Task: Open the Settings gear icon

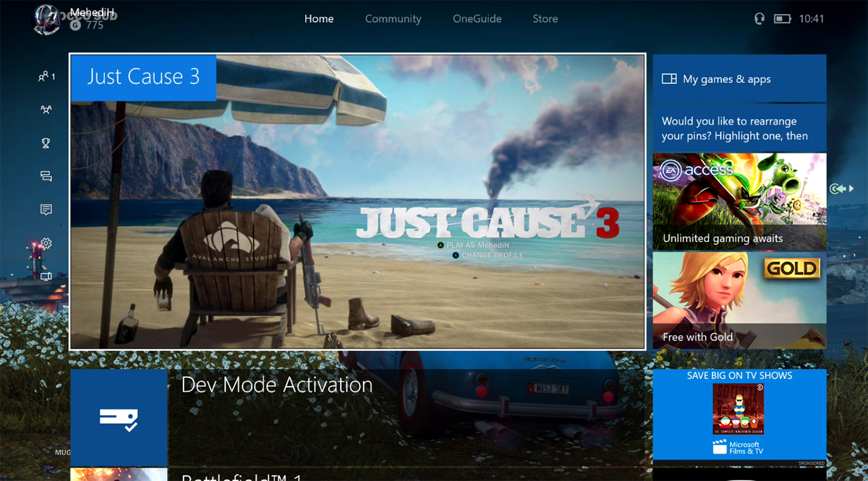Action: tap(46, 243)
